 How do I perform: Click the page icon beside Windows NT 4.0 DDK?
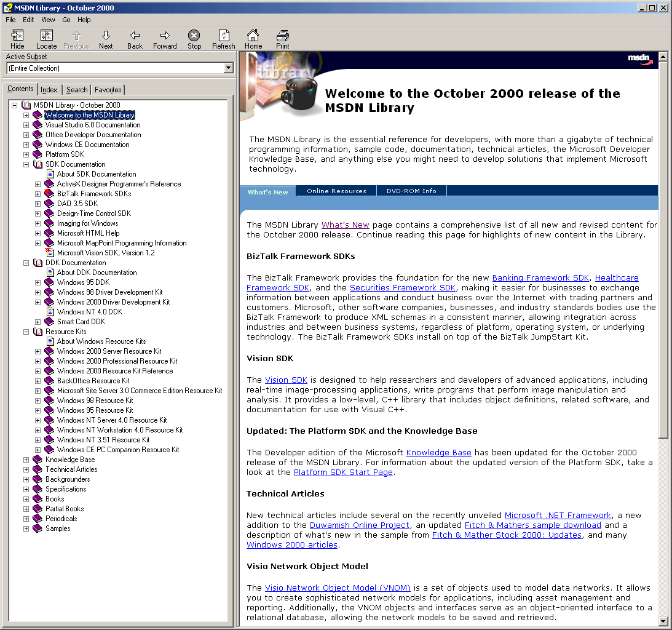50,312
